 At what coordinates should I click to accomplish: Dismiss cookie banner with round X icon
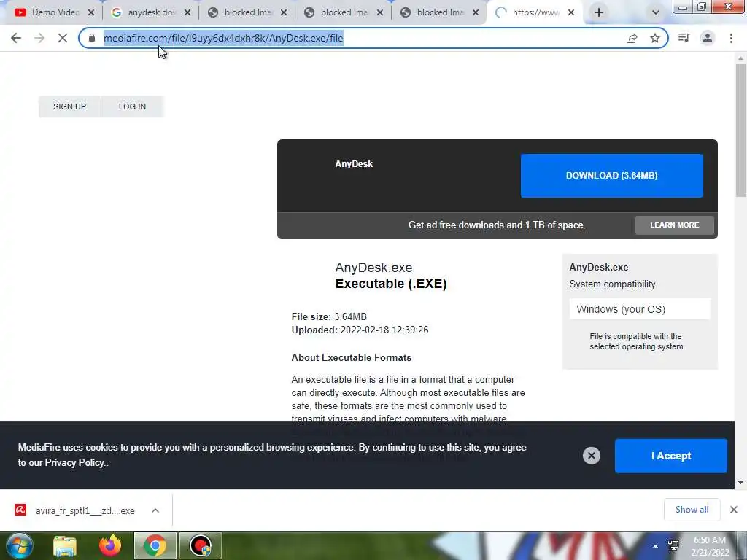[x=591, y=456]
